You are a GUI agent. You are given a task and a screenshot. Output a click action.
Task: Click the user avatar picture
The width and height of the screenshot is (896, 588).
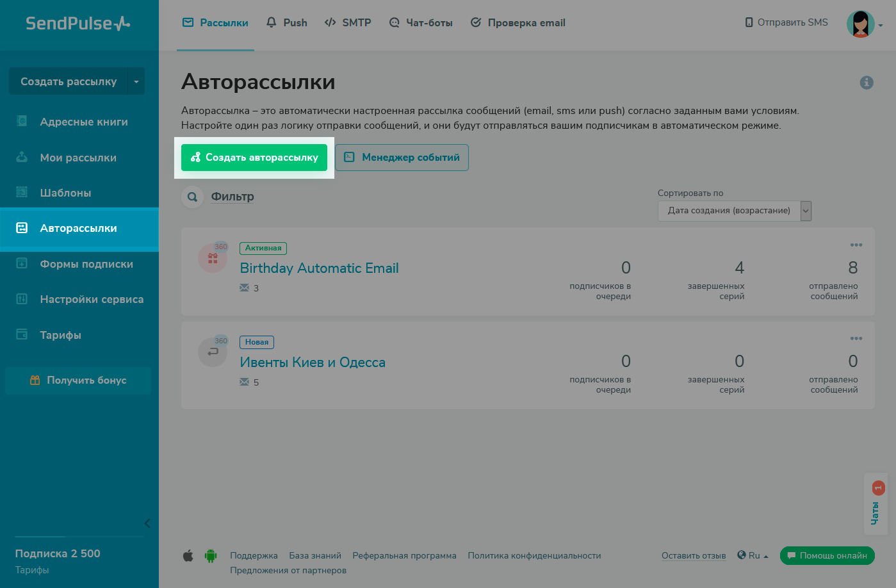tap(860, 24)
